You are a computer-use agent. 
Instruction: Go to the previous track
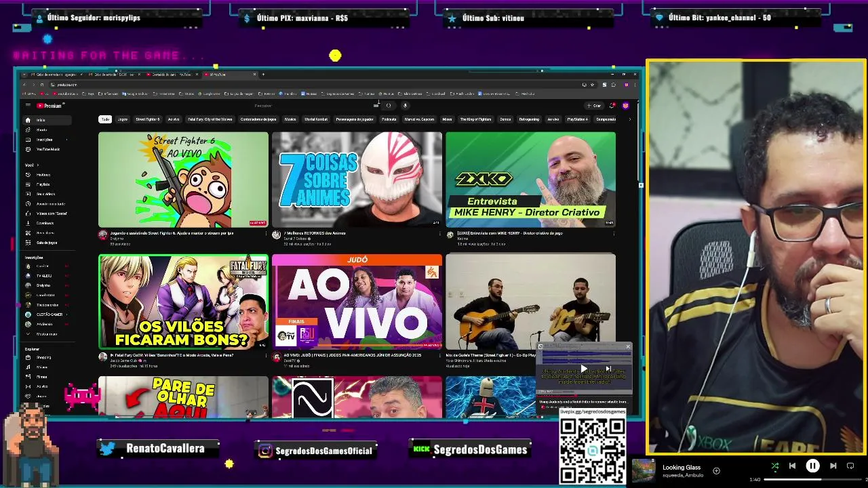[792, 466]
